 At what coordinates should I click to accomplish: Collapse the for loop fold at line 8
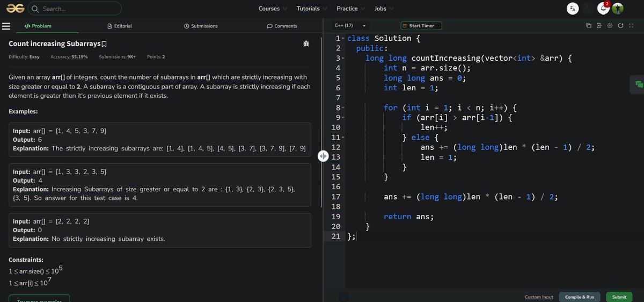click(x=343, y=107)
